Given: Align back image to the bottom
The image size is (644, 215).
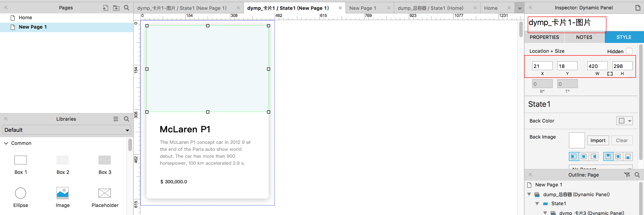Looking at the screenshot, I should (x=628, y=156).
